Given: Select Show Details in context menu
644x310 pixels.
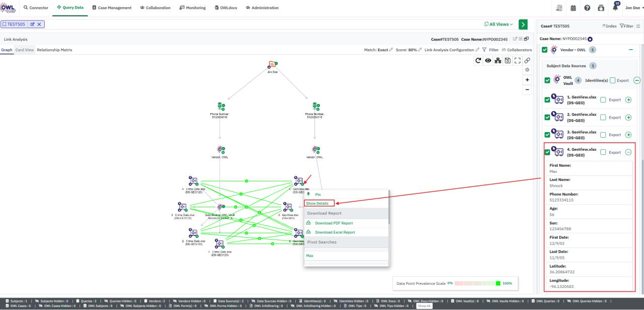Looking at the screenshot, I should click(317, 203).
